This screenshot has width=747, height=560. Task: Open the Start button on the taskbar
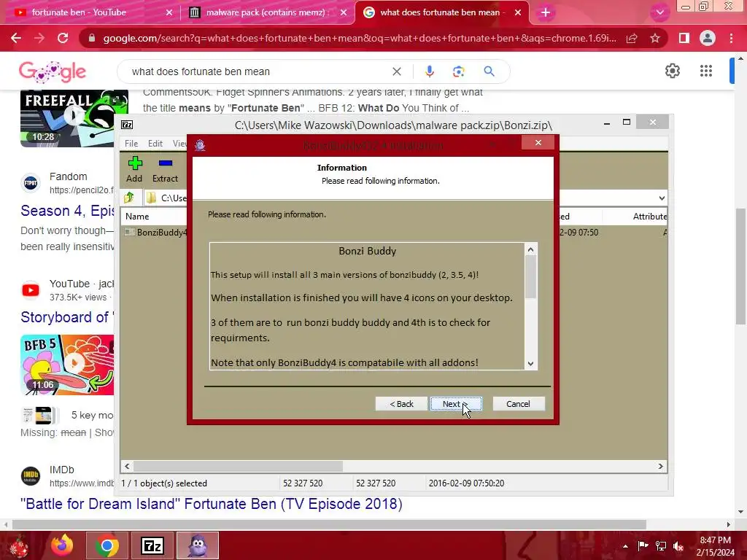point(19,545)
